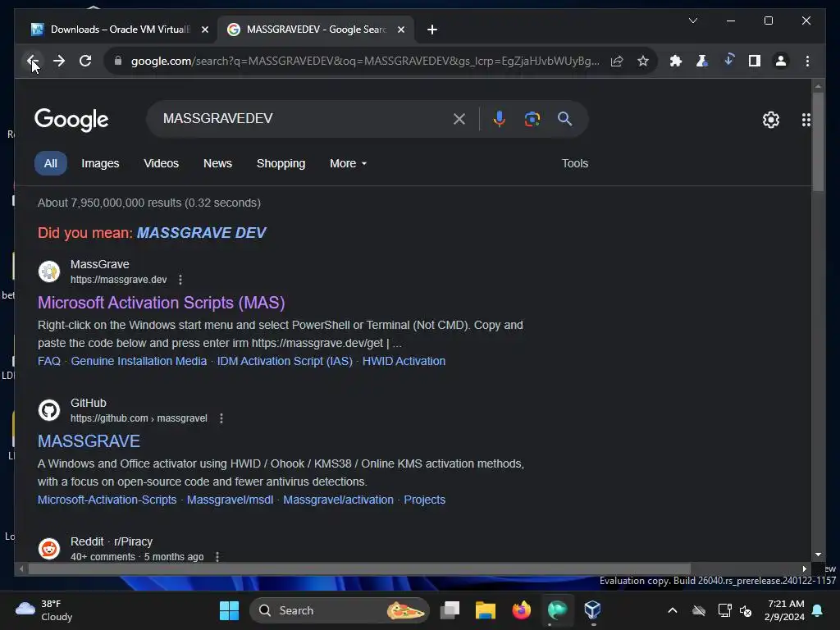Click in the Google search text field
Screen dimensions: 840x630
pyautogui.click(x=303, y=118)
